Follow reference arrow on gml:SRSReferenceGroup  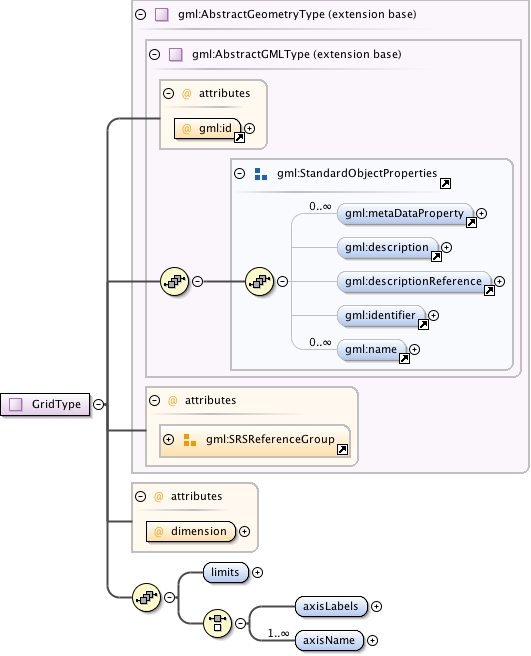click(342, 450)
